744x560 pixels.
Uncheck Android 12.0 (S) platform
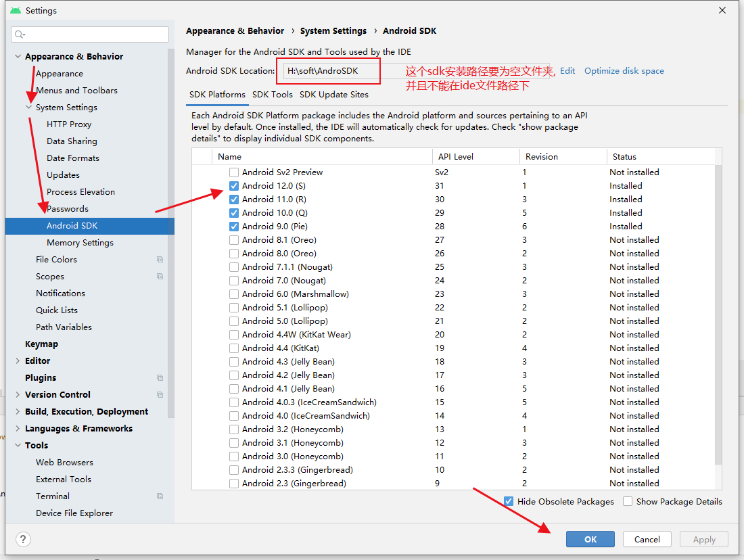[234, 186]
